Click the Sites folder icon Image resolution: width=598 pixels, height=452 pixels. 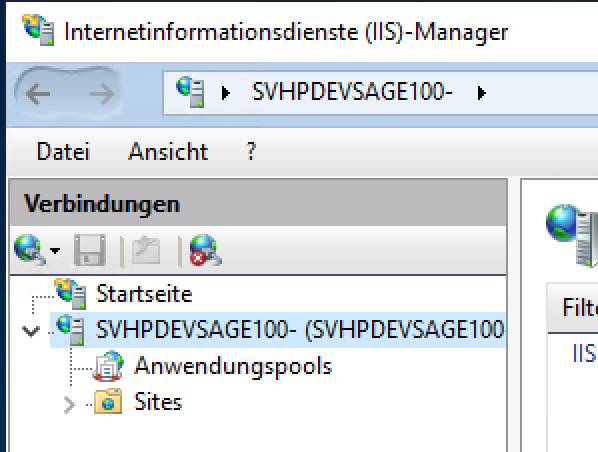(x=108, y=401)
